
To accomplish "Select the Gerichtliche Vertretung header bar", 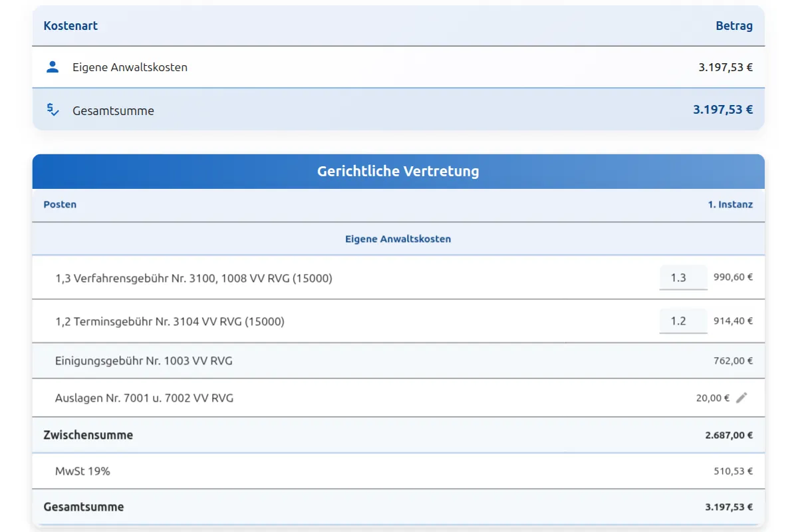I will [398, 171].
